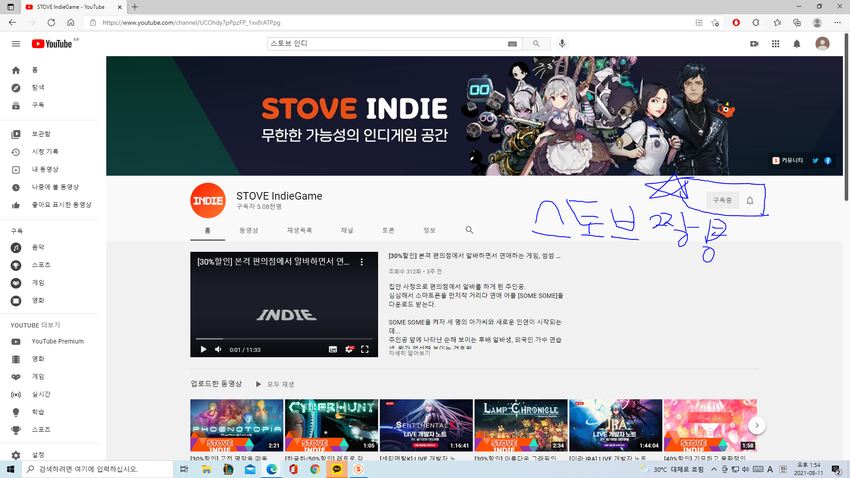Screen dimensions: 850x478
Task: Click 모두 재생 to play all uploads
Action: (275, 384)
